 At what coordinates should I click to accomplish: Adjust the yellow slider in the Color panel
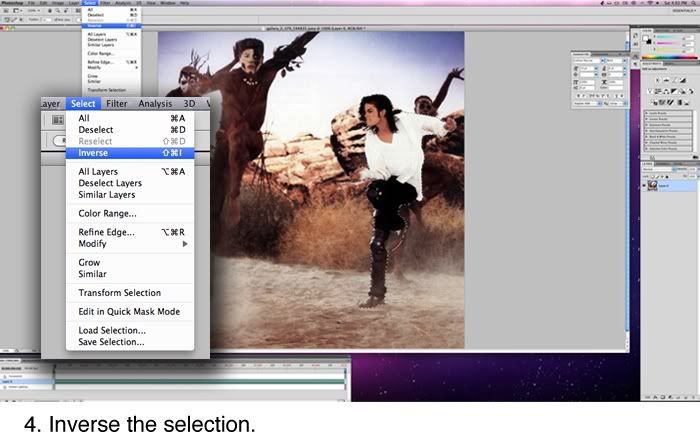pos(670,50)
